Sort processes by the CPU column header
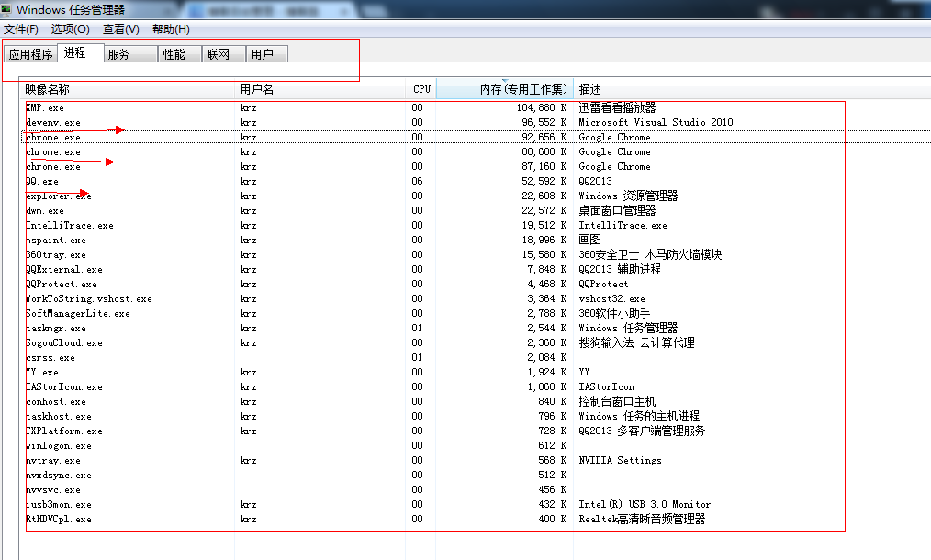 421,89
